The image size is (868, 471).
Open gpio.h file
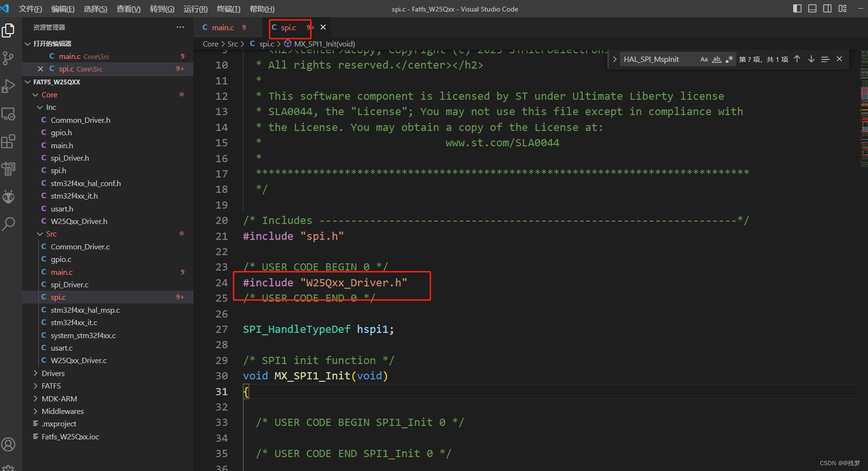click(x=108, y=132)
